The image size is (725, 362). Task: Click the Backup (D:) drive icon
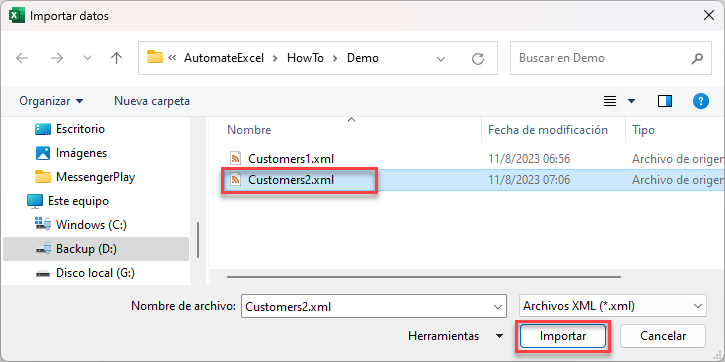(x=43, y=249)
